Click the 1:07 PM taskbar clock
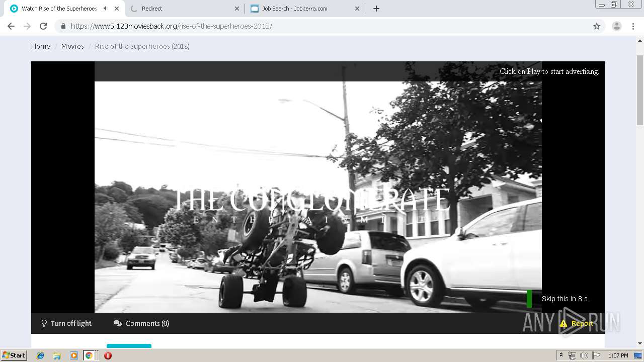 [618, 355]
